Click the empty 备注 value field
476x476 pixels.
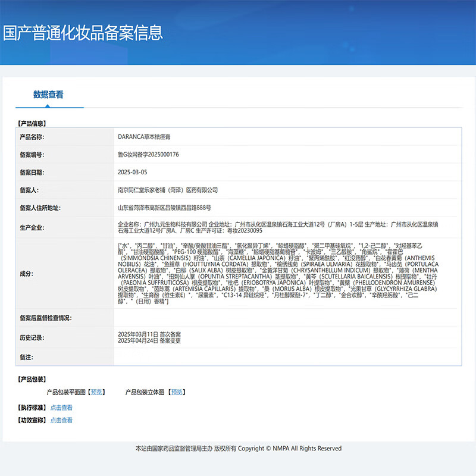[x=288, y=357]
